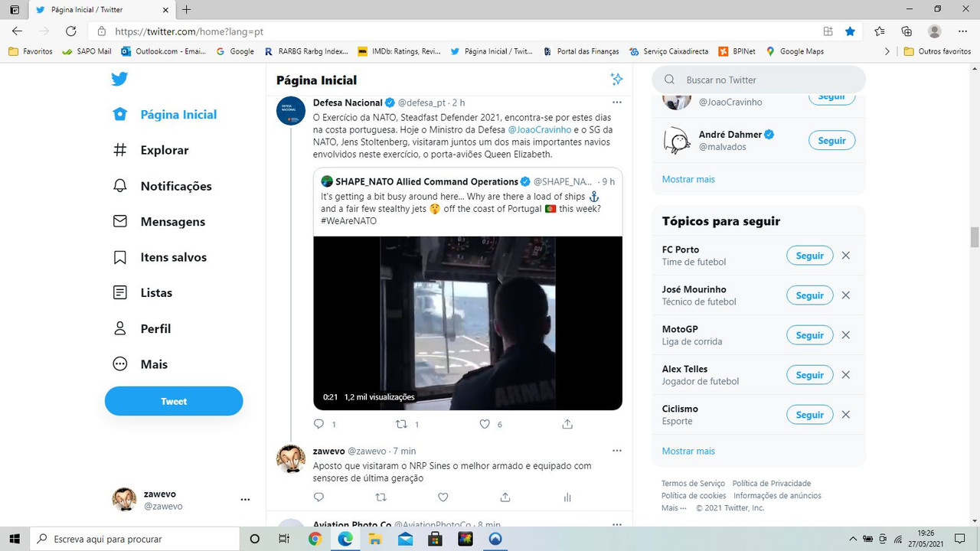Open Mensagens in the sidebar
Viewport: 980px width, 551px height.
[158, 222]
